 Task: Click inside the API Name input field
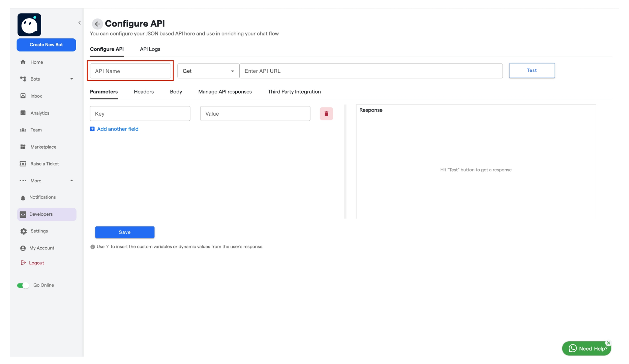pyautogui.click(x=130, y=71)
